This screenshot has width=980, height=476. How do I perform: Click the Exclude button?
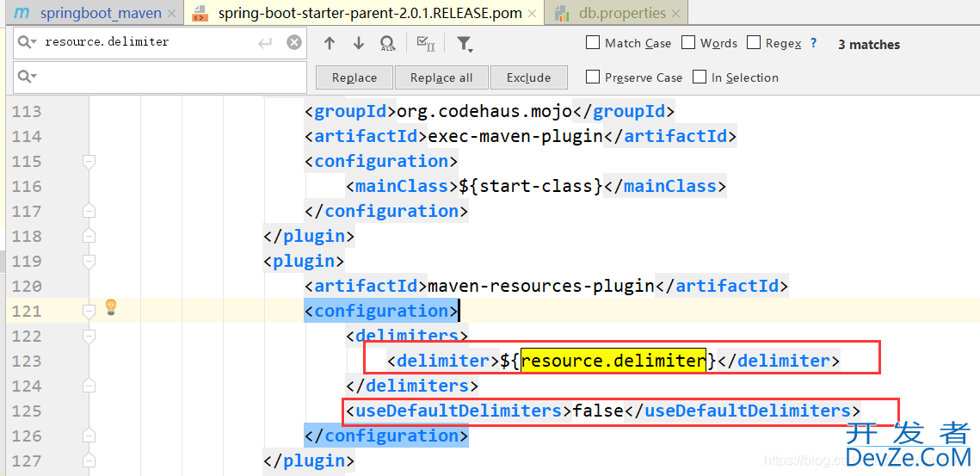[529, 77]
